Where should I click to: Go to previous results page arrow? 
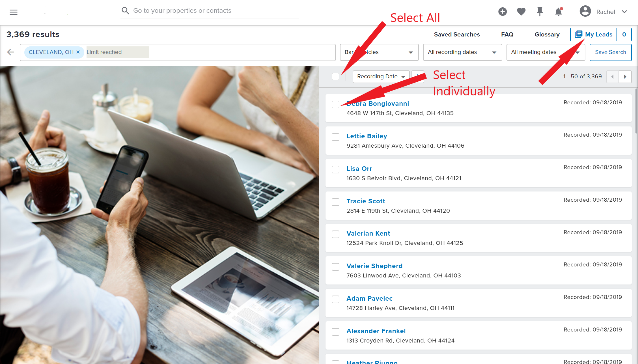[613, 77]
